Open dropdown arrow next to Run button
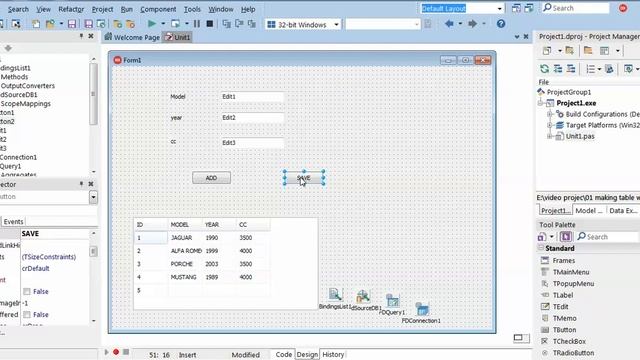 pos(163,24)
